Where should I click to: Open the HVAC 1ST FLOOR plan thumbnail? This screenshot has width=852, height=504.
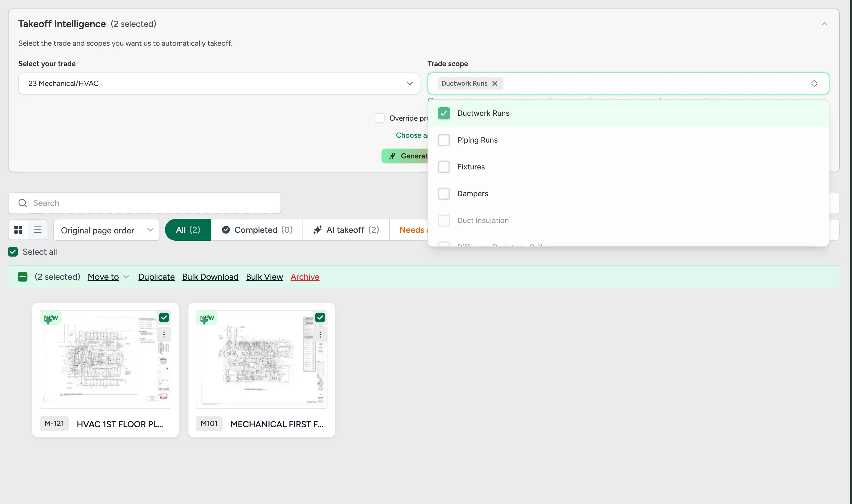105,359
